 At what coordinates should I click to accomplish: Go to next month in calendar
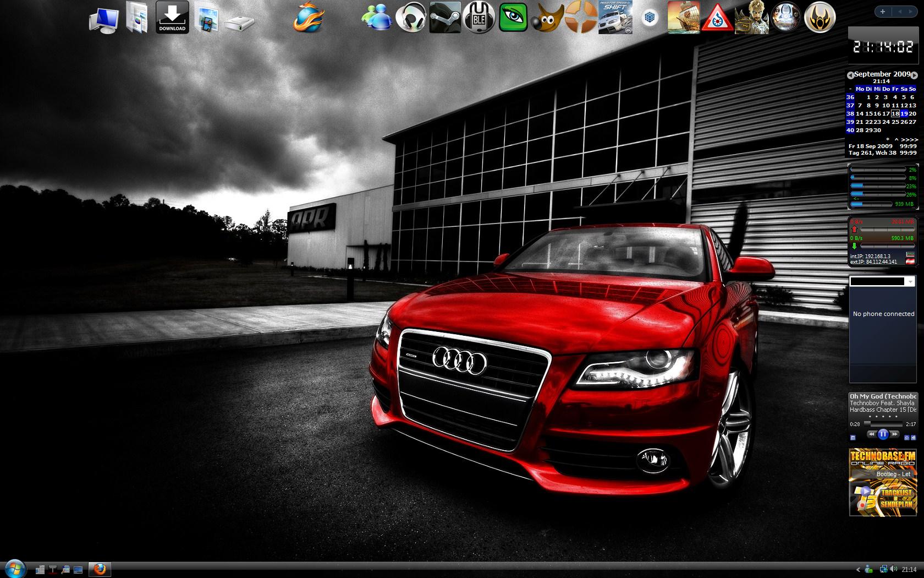(914, 75)
